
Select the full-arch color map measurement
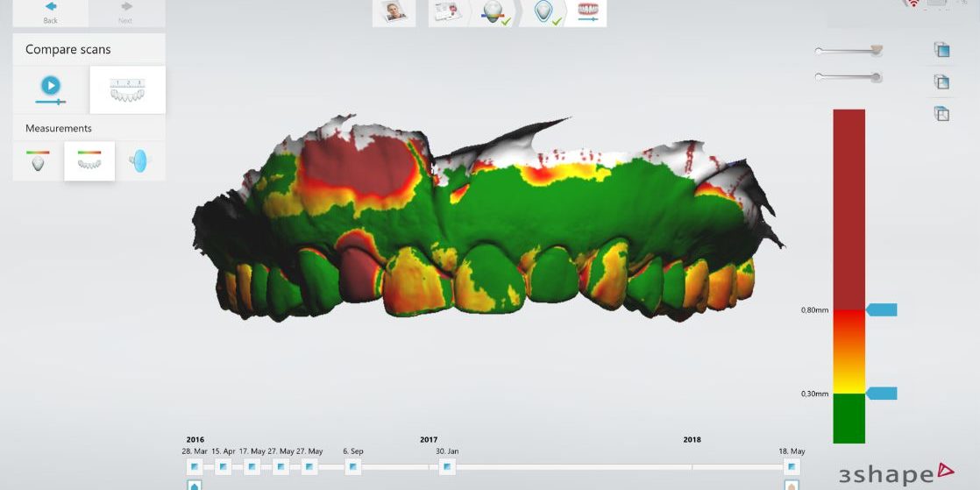pos(89,161)
